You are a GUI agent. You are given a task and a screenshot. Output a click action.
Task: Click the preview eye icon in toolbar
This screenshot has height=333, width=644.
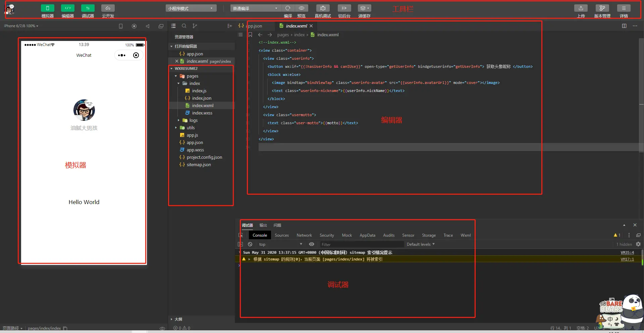302,8
